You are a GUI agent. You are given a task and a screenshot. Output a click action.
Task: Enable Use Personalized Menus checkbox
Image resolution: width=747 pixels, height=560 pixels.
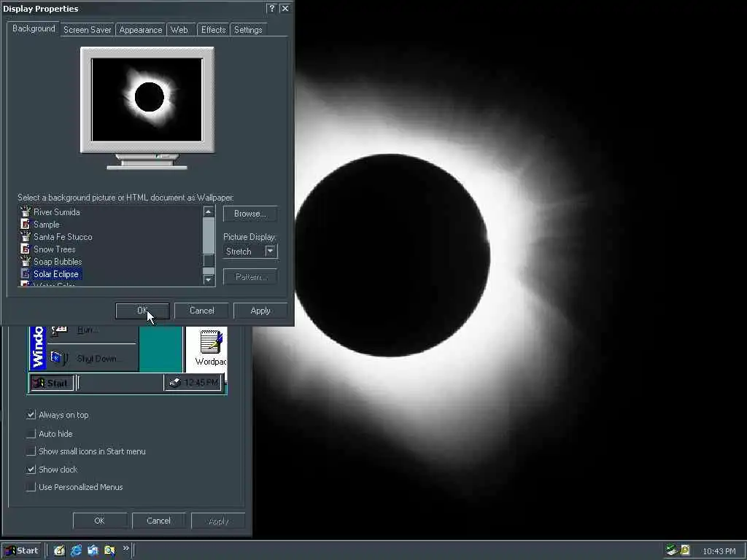pyautogui.click(x=31, y=486)
